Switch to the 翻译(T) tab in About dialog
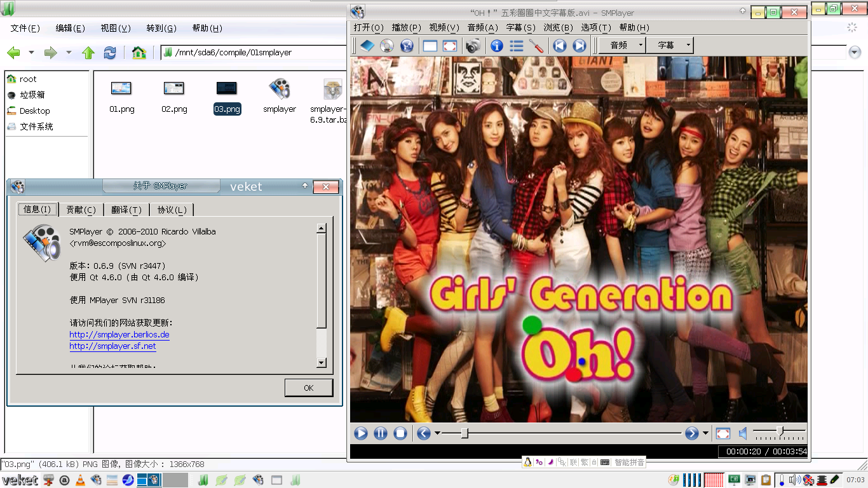Viewport: 868px width, 488px height. click(126, 210)
